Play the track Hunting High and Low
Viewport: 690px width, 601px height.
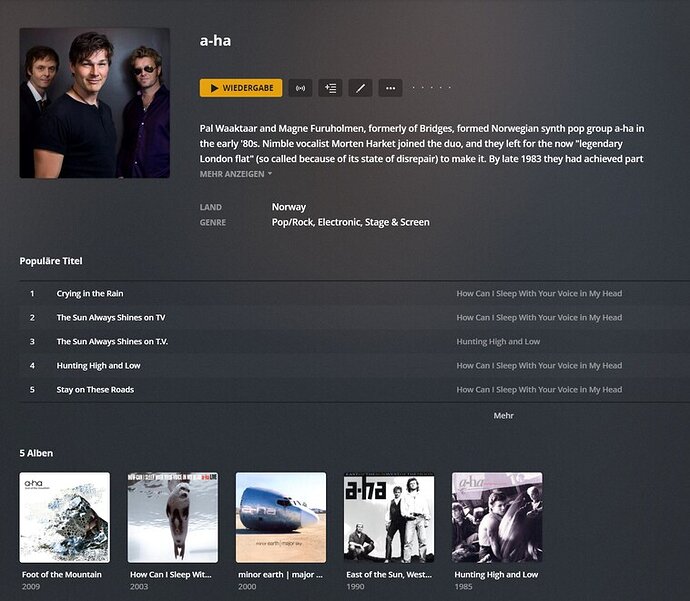pos(98,366)
